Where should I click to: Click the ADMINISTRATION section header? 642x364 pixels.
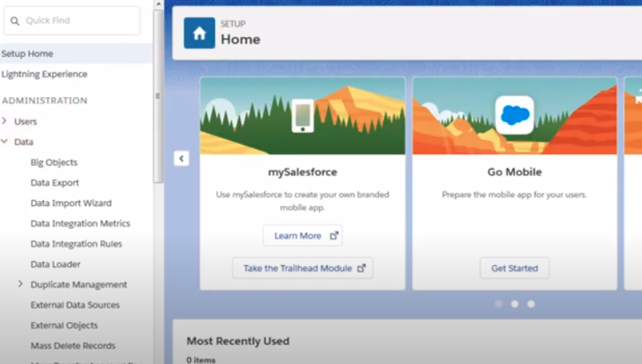45,100
